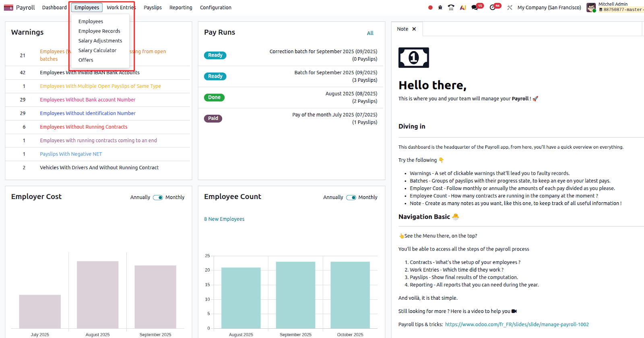Select Salary Calculator from Employees menu
Image resolution: width=644 pixels, height=338 pixels.
pos(97,50)
